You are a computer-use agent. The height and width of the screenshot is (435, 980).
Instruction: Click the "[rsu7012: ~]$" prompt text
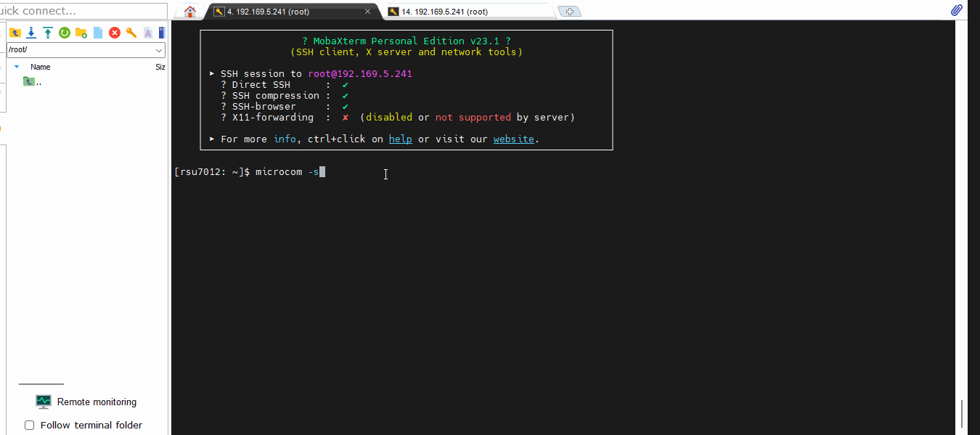pos(212,172)
